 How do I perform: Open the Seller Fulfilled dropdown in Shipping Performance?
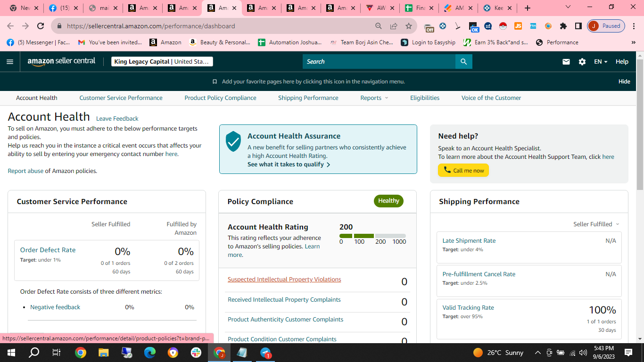pyautogui.click(x=596, y=224)
